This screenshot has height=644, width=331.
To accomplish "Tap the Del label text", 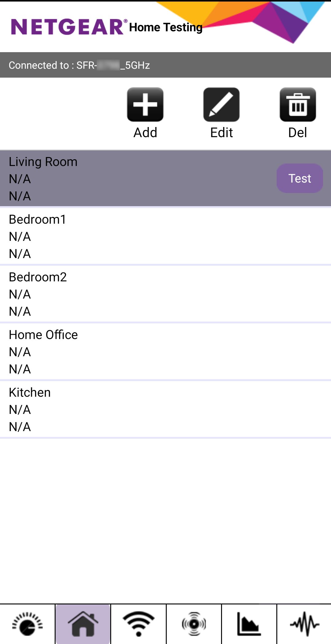I will [298, 133].
